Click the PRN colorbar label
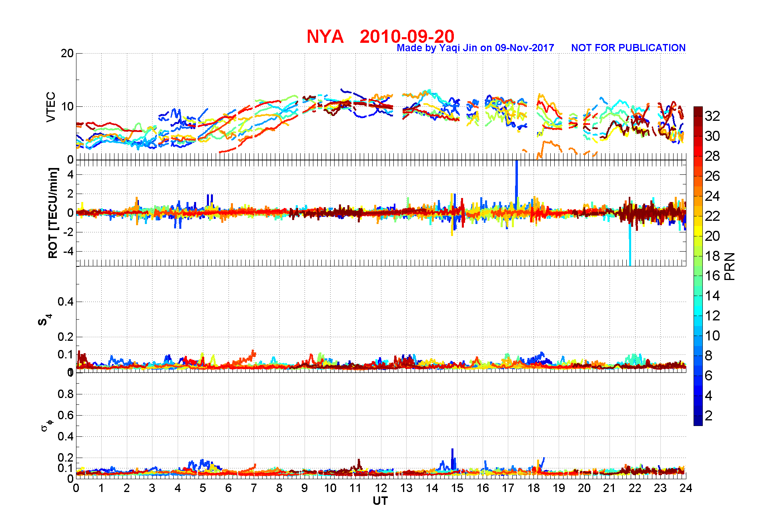This screenshot has width=762, height=532. coord(730,266)
